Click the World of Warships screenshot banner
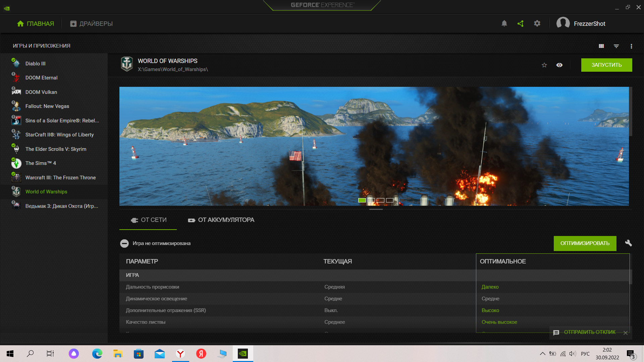Viewport: 644px width, 362px height. pyautogui.click(x=374, y=146)
